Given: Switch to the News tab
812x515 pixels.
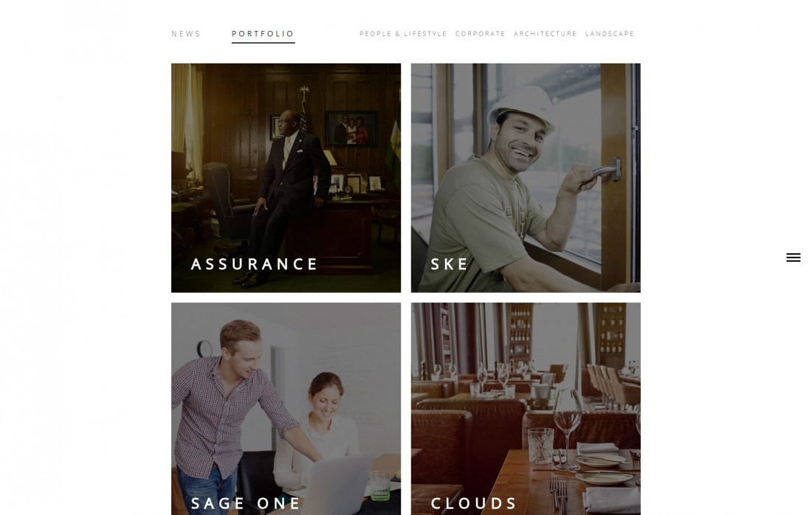Looking at the screenshot, I should click(x=185, y=34).
